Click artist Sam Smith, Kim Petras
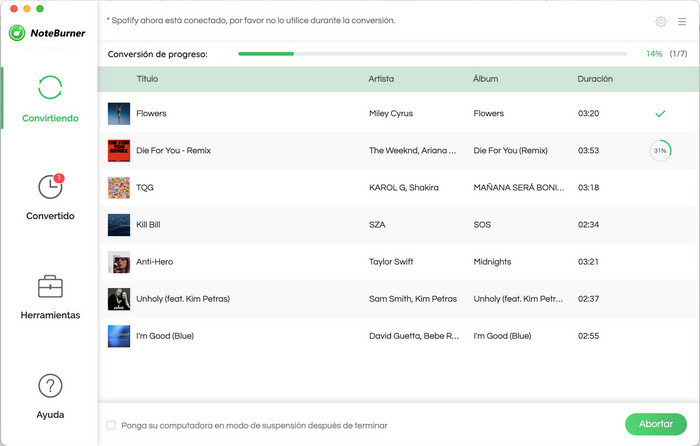 click(412, 299)
